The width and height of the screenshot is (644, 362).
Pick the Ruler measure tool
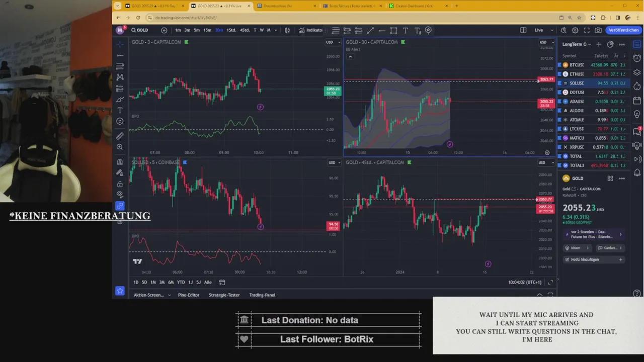click(120, 136)
